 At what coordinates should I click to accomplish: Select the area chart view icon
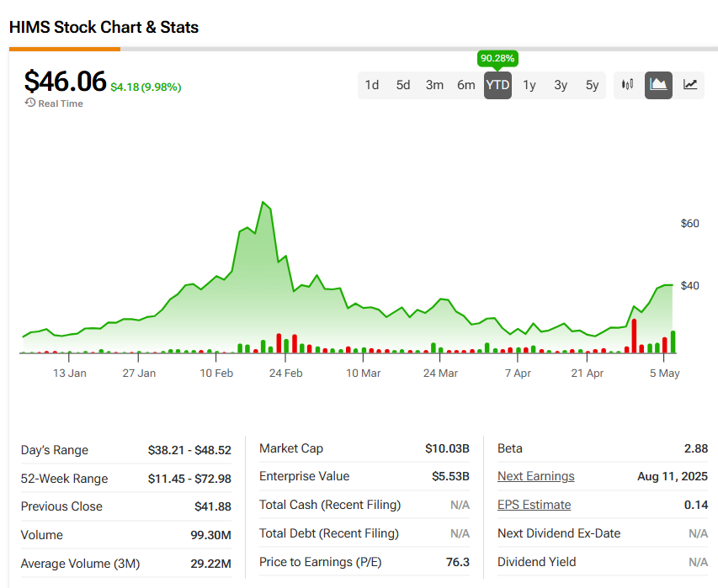coord(658,85)
